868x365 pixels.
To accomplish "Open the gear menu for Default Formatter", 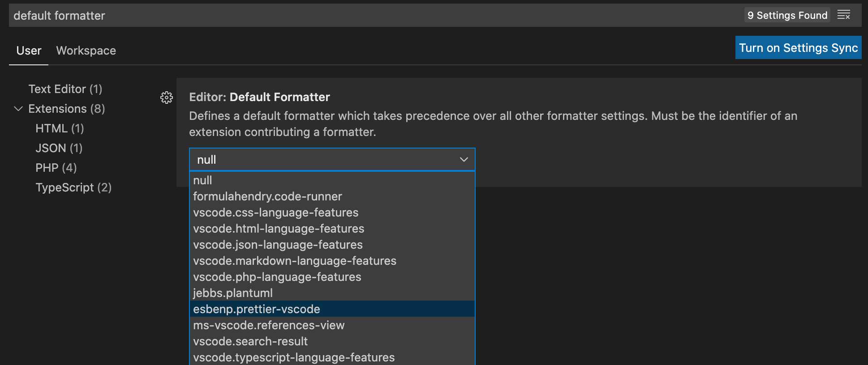I will [x=167, y=98].
